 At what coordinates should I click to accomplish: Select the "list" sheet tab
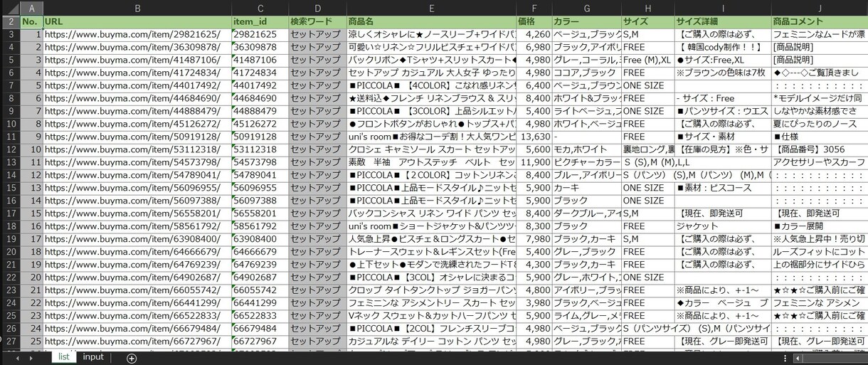pos(64,357)
